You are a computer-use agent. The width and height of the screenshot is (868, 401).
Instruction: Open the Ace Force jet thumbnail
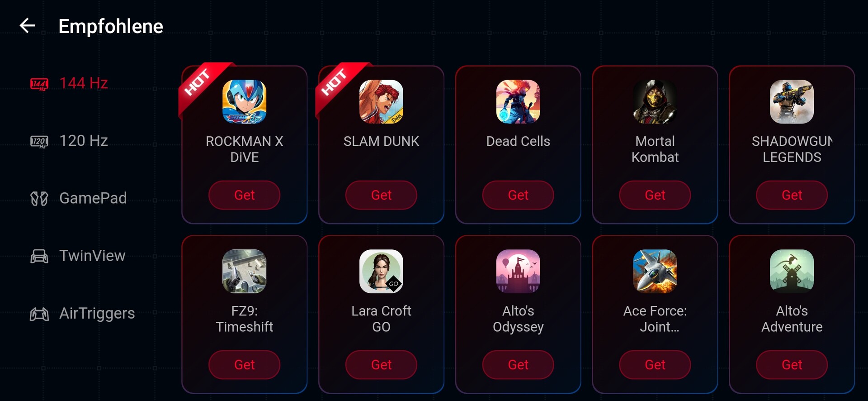coord(655,272)
